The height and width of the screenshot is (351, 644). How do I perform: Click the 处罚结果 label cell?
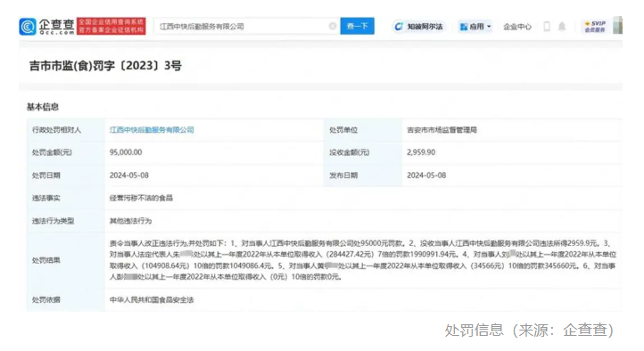click(x=66, y=260)
